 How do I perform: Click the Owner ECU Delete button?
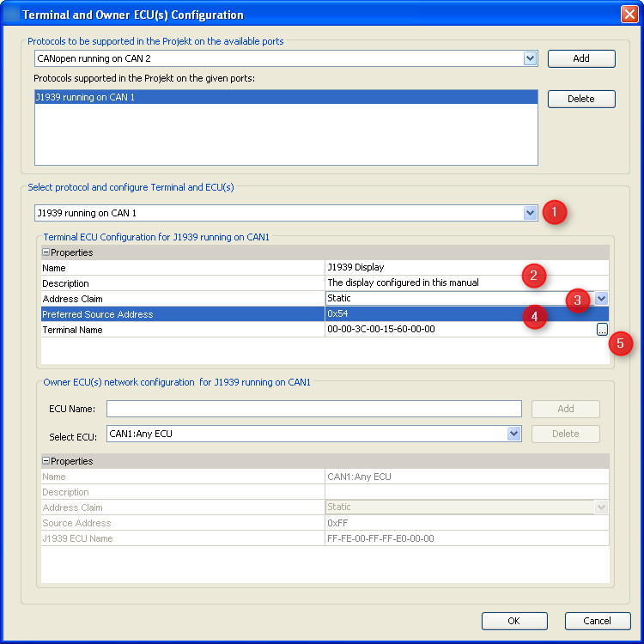[566, 434]
